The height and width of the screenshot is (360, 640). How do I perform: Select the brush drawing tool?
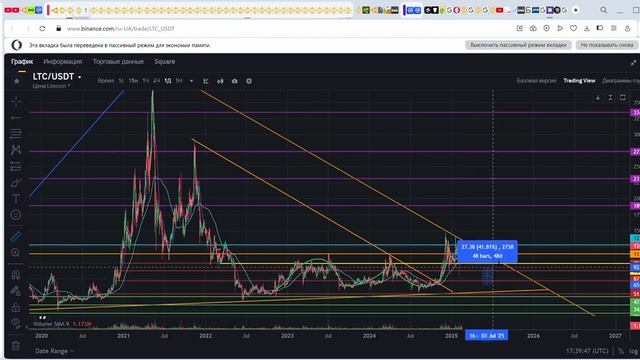click(x=16, y=183)
